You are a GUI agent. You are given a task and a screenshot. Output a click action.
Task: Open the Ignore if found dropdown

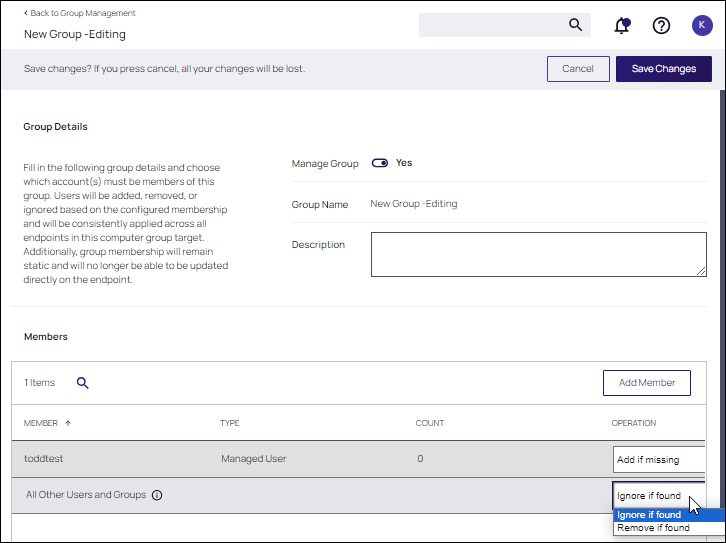658,495
